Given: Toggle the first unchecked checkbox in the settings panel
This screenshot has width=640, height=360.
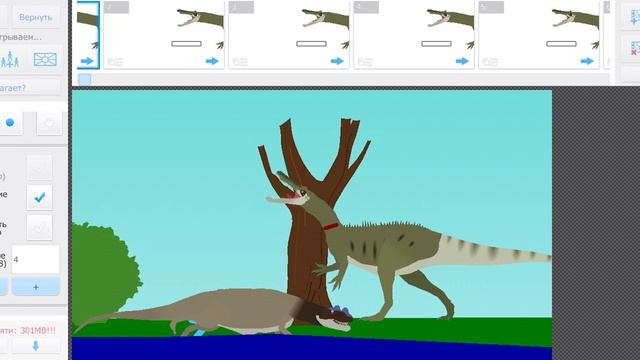Looking at the screenshot, I should point(40,167).
